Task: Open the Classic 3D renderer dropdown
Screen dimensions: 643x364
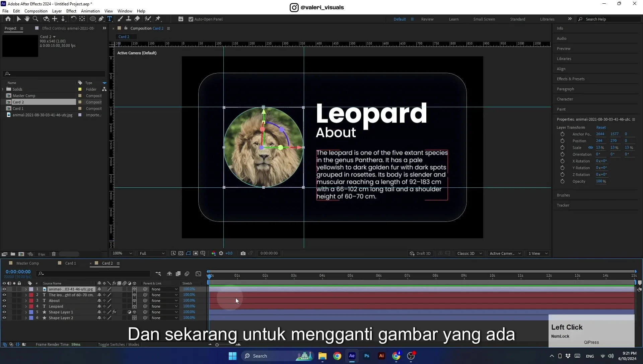Action: 470,253
